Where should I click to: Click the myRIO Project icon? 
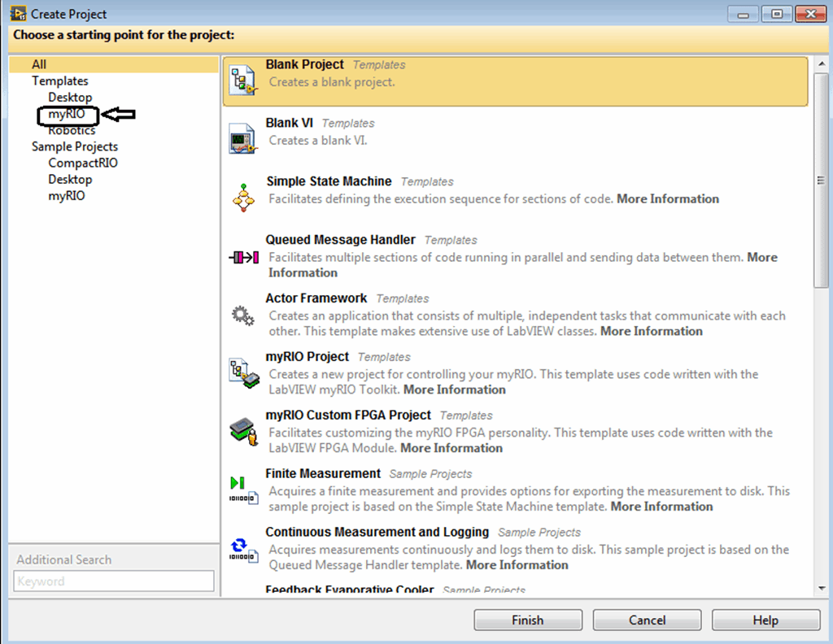click(244, 374)
